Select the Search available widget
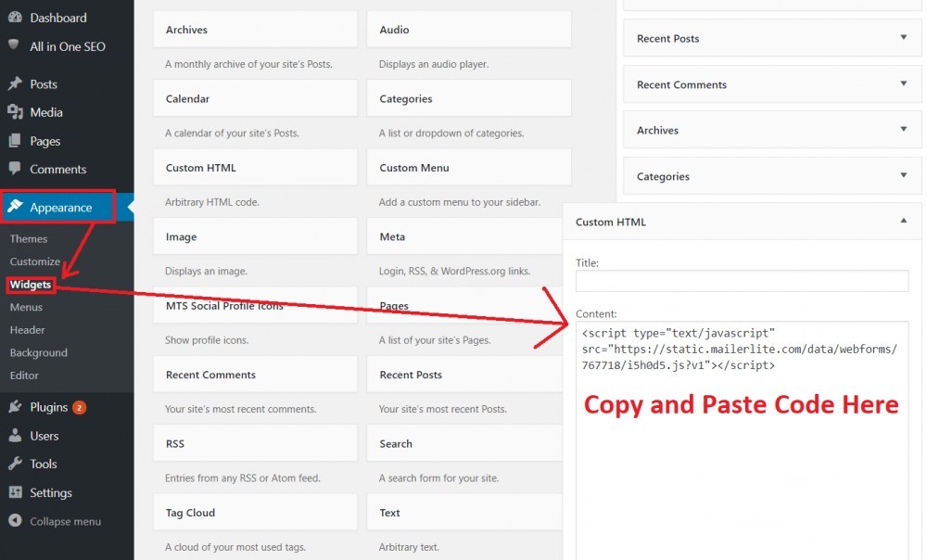 (x=464, y=443)
